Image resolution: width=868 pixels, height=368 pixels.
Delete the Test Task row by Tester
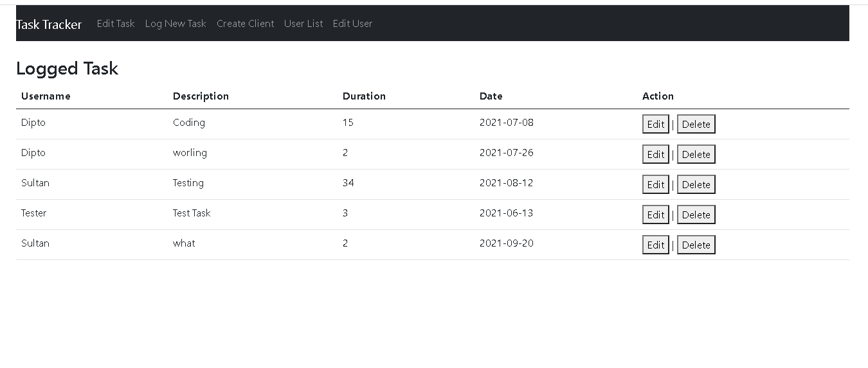[x=696, y=215]
